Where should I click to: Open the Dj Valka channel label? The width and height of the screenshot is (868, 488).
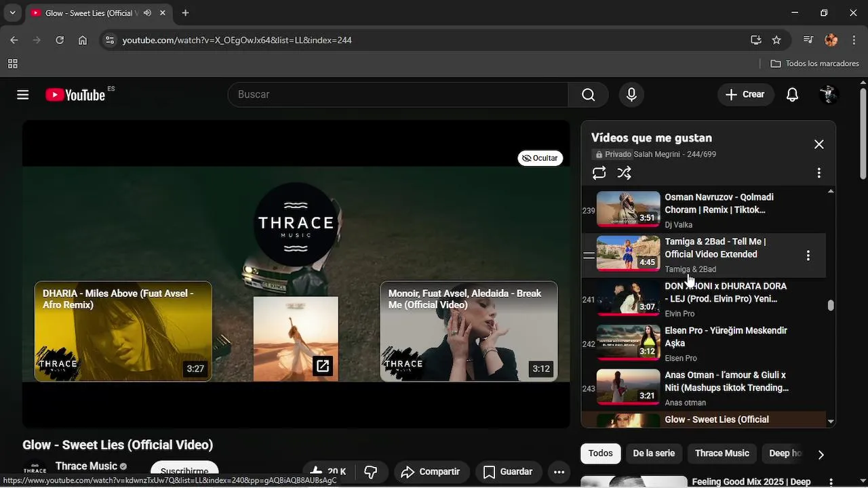pyautogui.click(x=678, y=225)
